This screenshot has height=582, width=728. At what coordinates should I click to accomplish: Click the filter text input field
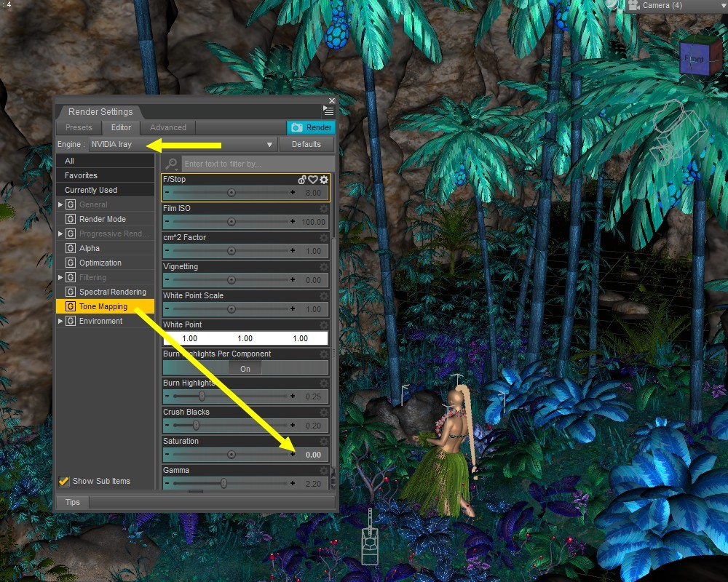click(258, 164)
